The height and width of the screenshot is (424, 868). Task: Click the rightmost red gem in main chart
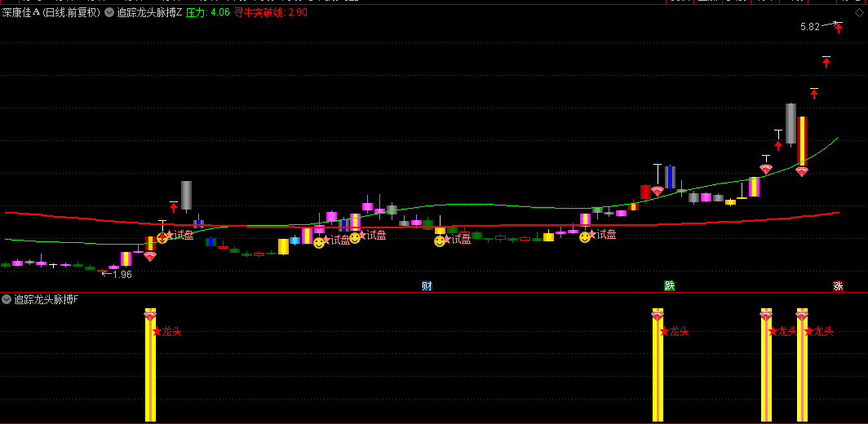(802, 171)
